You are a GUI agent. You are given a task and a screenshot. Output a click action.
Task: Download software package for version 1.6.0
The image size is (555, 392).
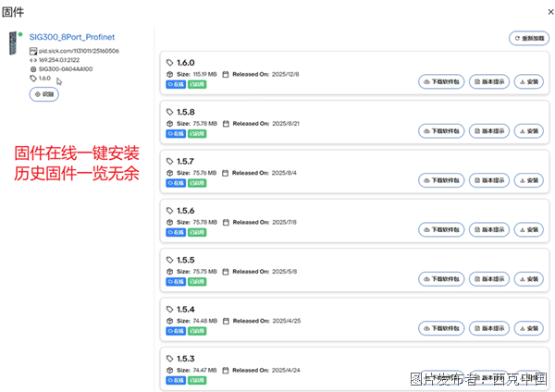(x=441, y=81)
